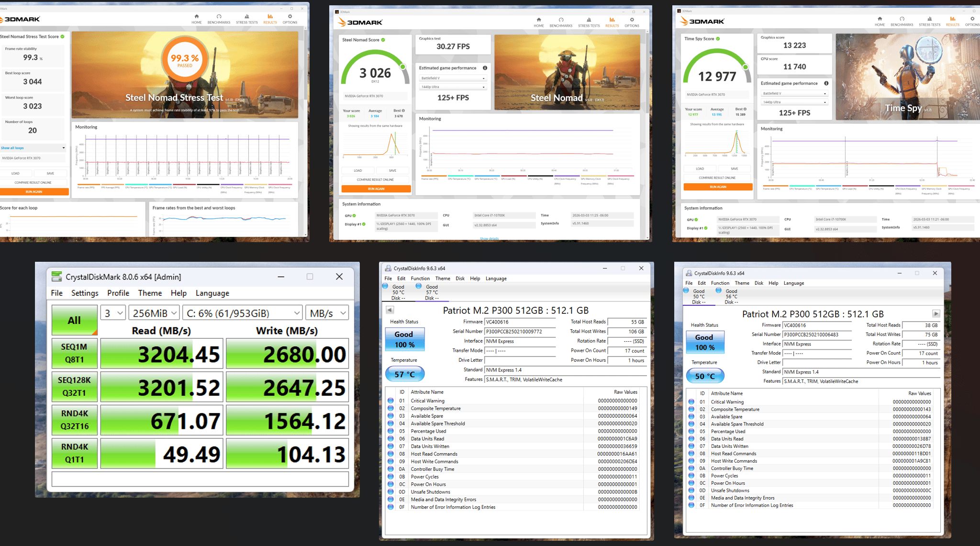Open the test count dropdown showing 3
This screenshot has height=546, width=980.
coord(113,313)
